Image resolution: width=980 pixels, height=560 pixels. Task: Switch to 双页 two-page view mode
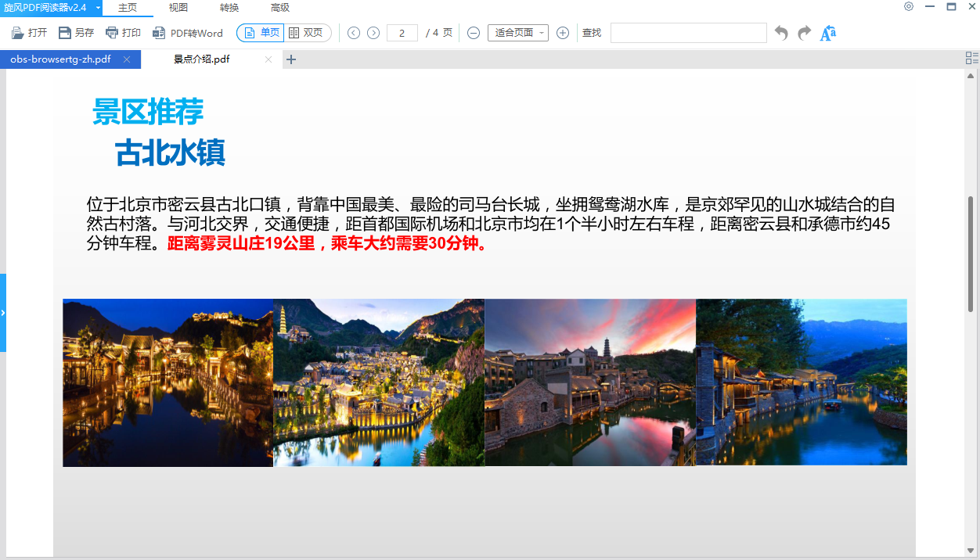coord(308,32)
